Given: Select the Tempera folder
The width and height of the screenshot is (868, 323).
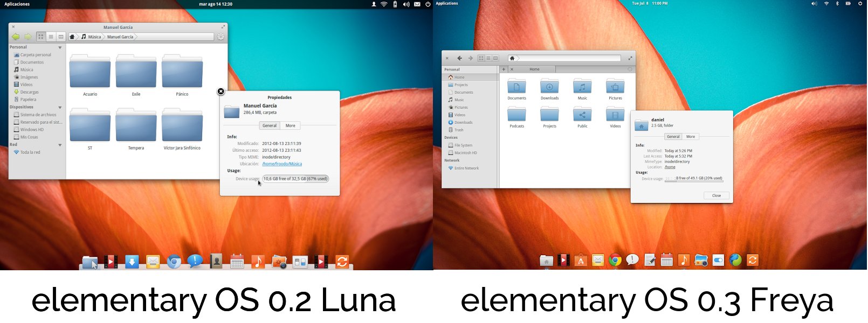Looking at the screenshot, I should (136, 129).
